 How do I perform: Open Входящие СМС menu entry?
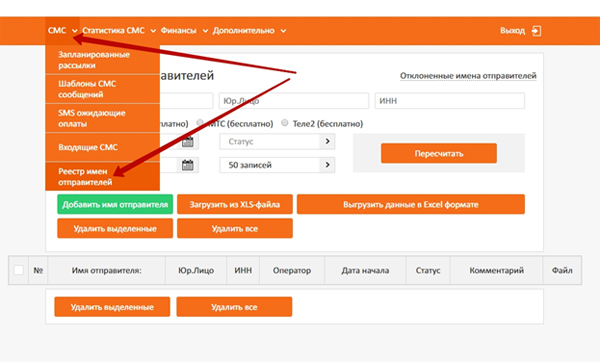pyautogui.click(x=103, y=147)
